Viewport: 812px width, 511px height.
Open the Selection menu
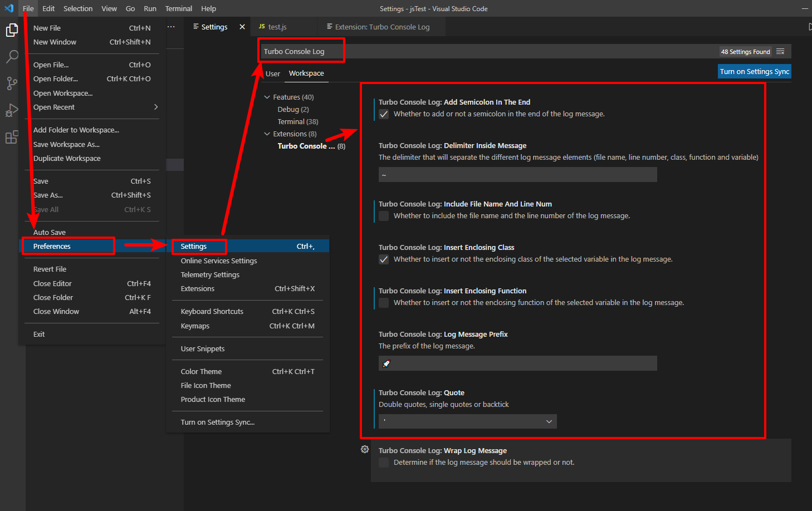(78, 8)
